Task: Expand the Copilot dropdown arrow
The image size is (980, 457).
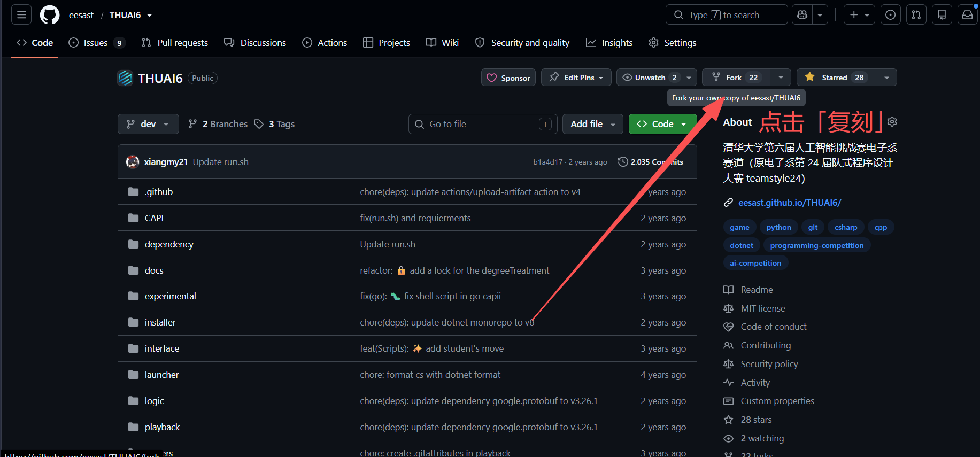Action: coord(820,15)
